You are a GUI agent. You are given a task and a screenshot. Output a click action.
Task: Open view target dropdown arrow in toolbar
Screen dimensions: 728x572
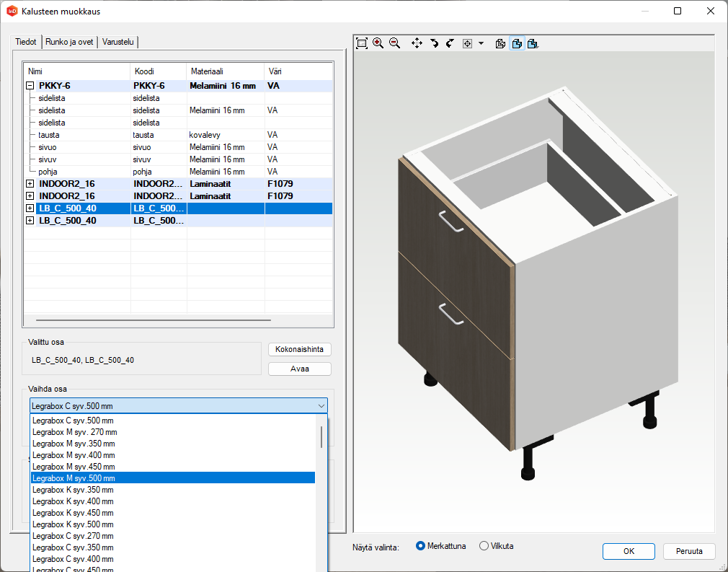(481, 43)
